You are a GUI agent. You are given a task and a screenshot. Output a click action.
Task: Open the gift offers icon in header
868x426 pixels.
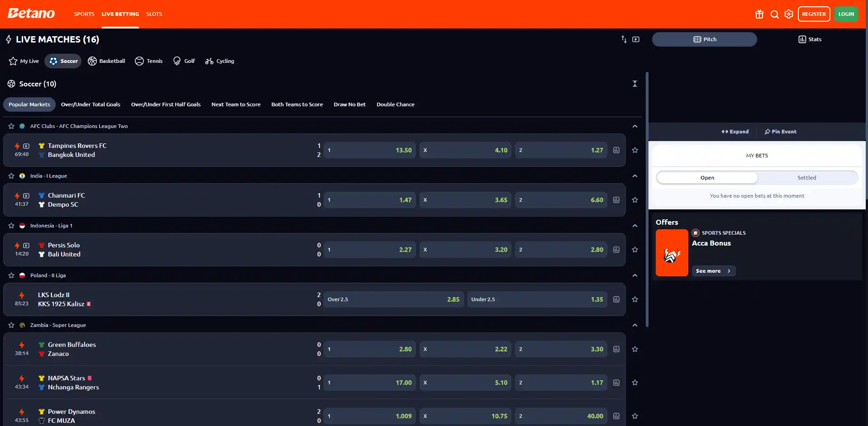click(759, 14)
